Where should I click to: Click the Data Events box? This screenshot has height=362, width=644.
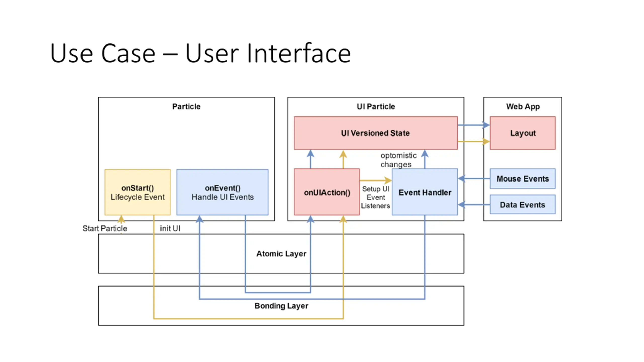523,205
